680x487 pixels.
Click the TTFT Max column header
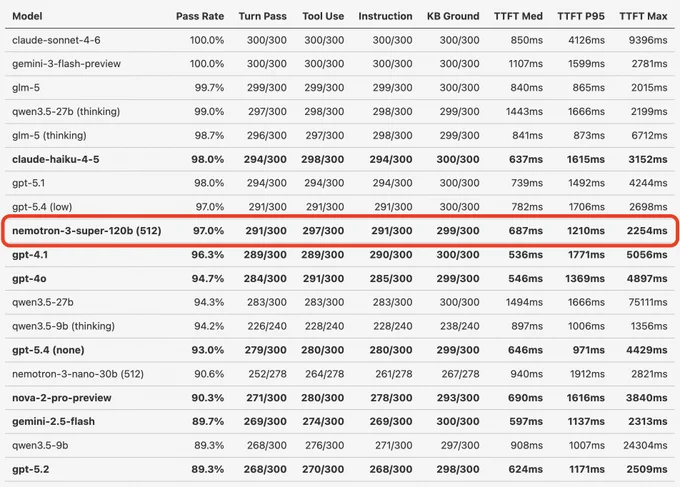click(643, 16)
